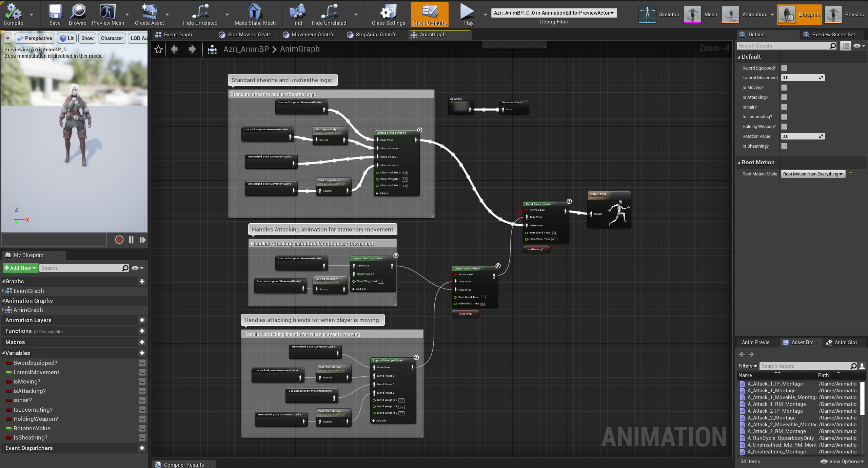Image resolution: width=868 pixels, height=468 pixels.
Task: Toggle the Holding Weapon? checkbox
Action: tap(784, 126)
